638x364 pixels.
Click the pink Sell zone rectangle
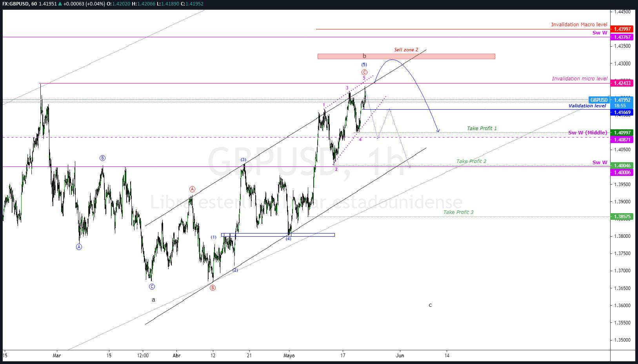tap(406, 56)
